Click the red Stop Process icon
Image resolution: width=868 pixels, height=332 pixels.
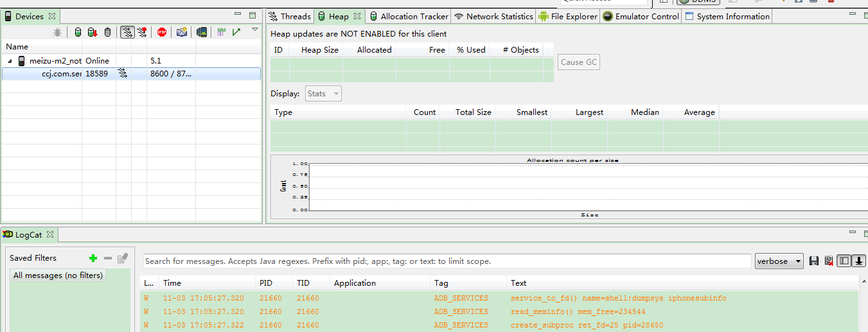(x=162, y=32)
